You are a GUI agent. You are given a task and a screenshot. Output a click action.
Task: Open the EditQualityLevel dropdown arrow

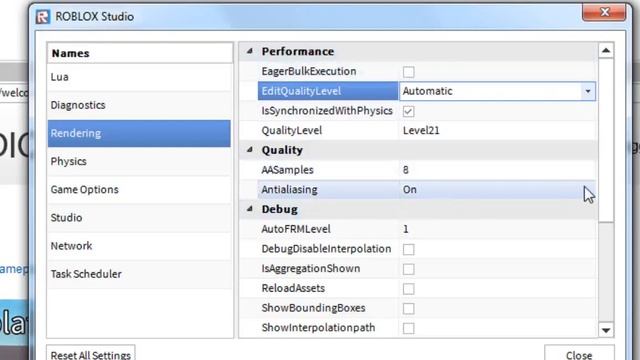[x=588, y=91]
